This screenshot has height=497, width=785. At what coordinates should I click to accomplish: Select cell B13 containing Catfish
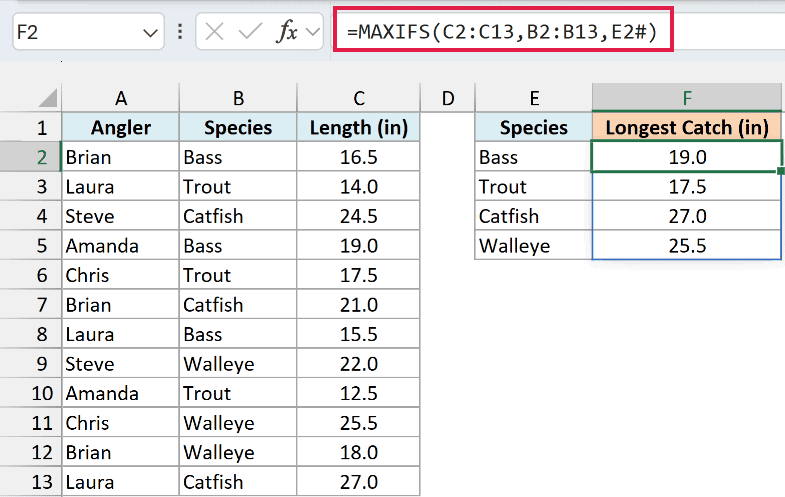[x=238, y=481]
